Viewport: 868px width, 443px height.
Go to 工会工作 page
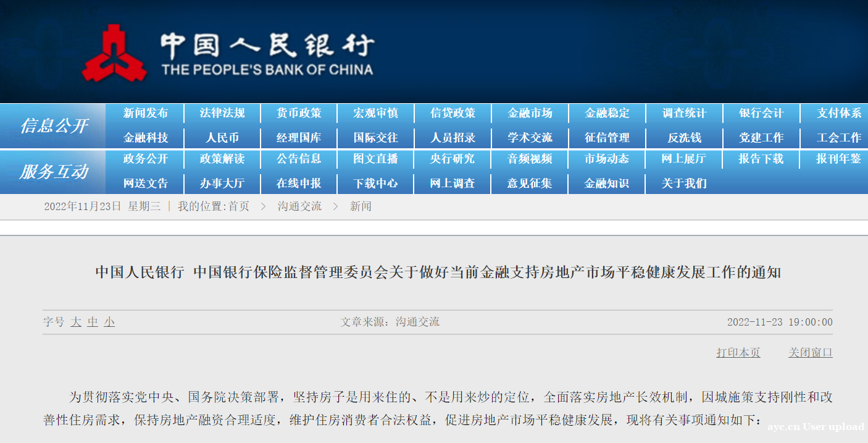(x=839, y=138)
